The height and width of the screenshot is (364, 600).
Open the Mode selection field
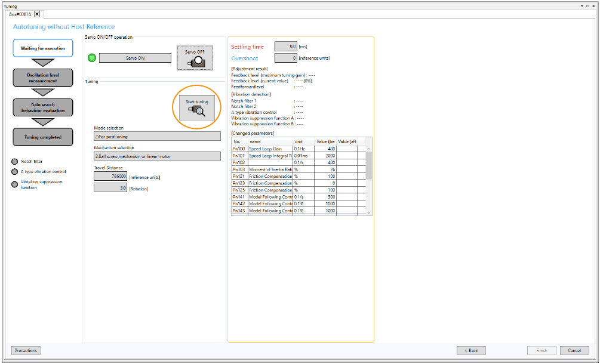[157, 136]
